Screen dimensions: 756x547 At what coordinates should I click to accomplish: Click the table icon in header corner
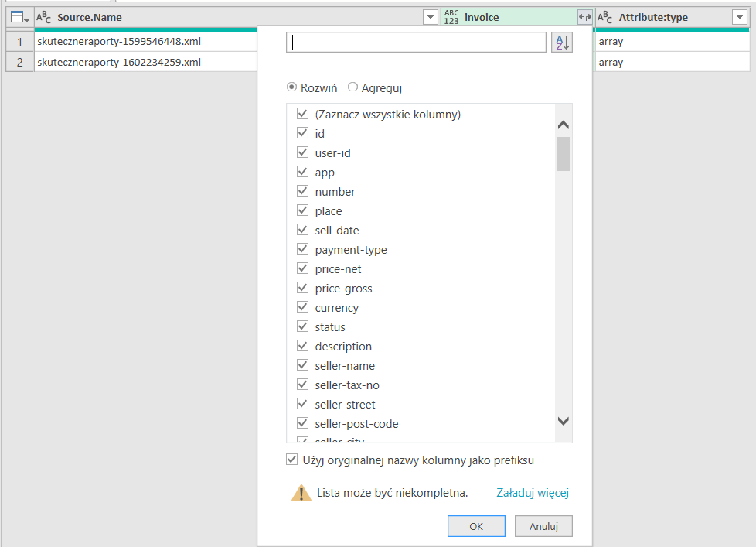click(x=19, y=17)
